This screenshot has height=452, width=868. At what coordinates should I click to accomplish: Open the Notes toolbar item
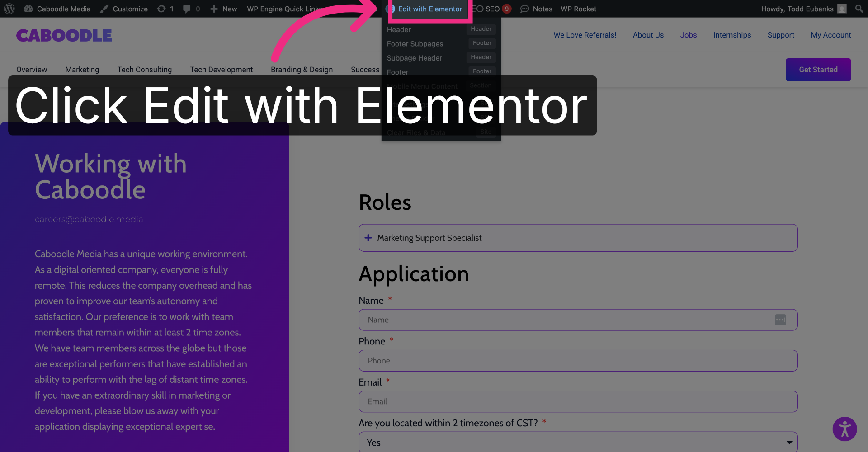point(537,9)
